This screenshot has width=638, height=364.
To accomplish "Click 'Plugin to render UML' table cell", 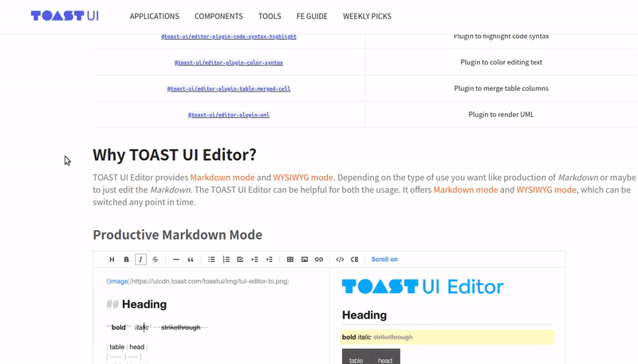I will (x=502, y=115).
